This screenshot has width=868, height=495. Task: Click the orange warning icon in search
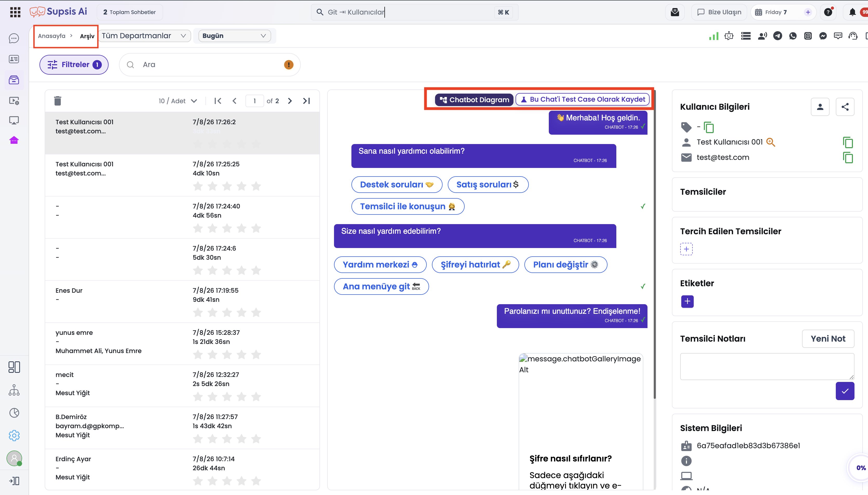(288, 64)
